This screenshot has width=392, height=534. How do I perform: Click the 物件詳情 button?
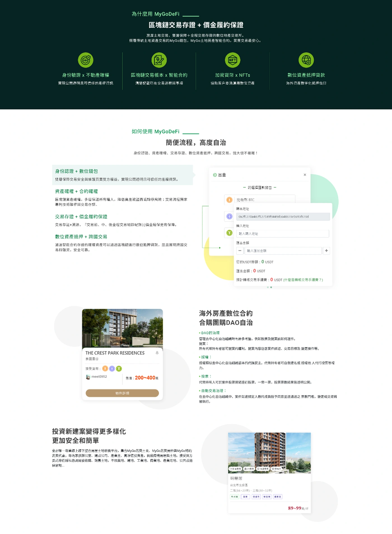[x=122, y=393]
